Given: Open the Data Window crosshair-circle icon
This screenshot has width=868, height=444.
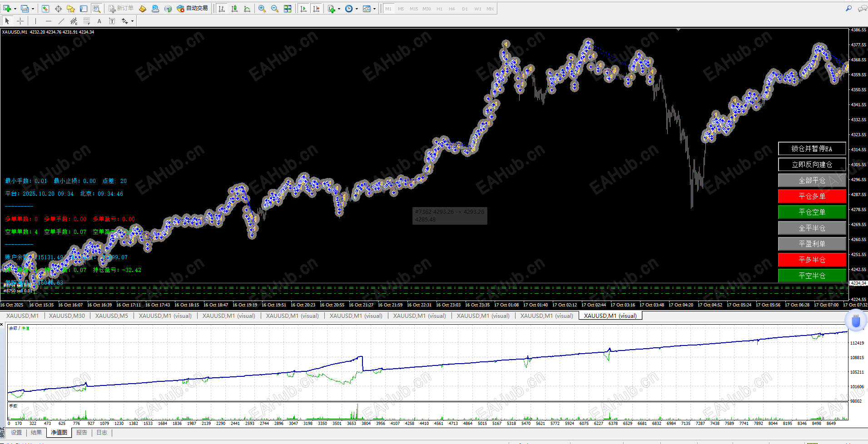Looking at the screenshot, I should 58,9.
